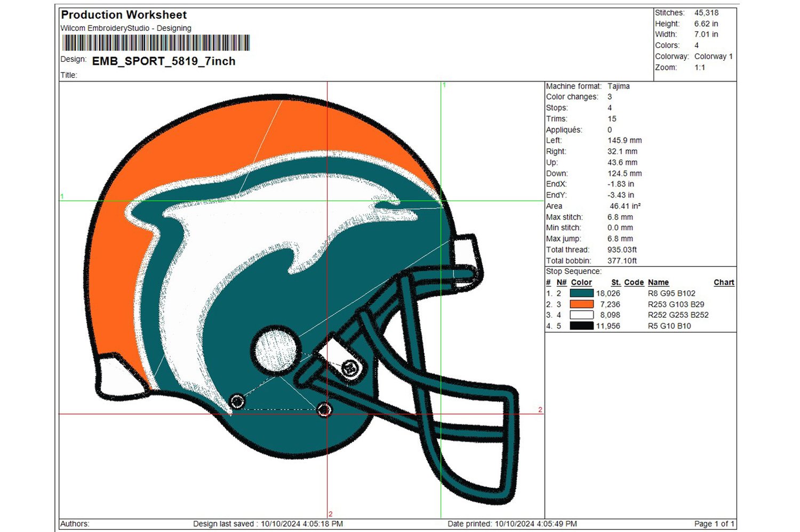
Task: Click the area value '46.41 in²'
Action: (625, 206)
